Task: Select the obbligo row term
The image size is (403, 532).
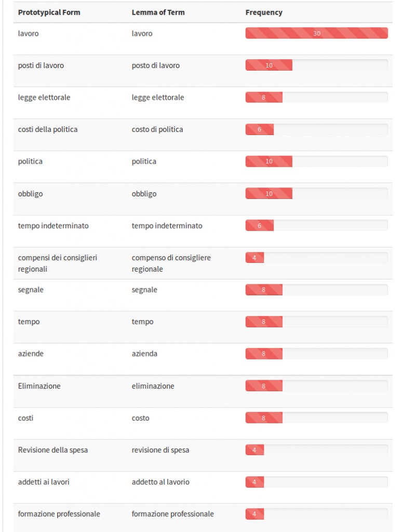Action: coord(31,194)
